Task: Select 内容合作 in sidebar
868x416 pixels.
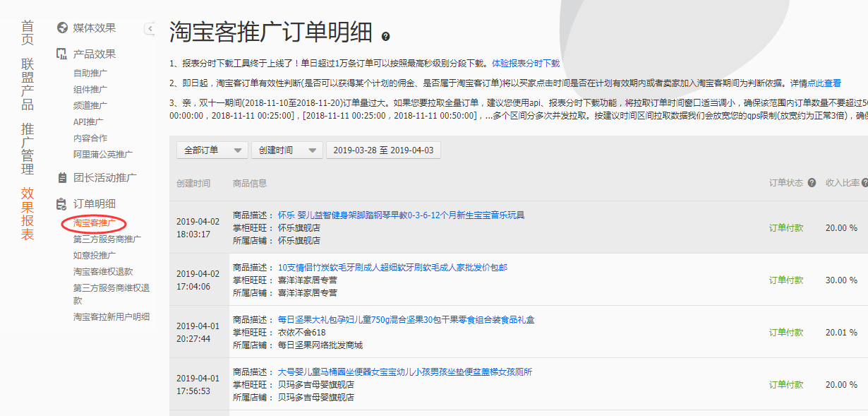Action: pos(90,138)
